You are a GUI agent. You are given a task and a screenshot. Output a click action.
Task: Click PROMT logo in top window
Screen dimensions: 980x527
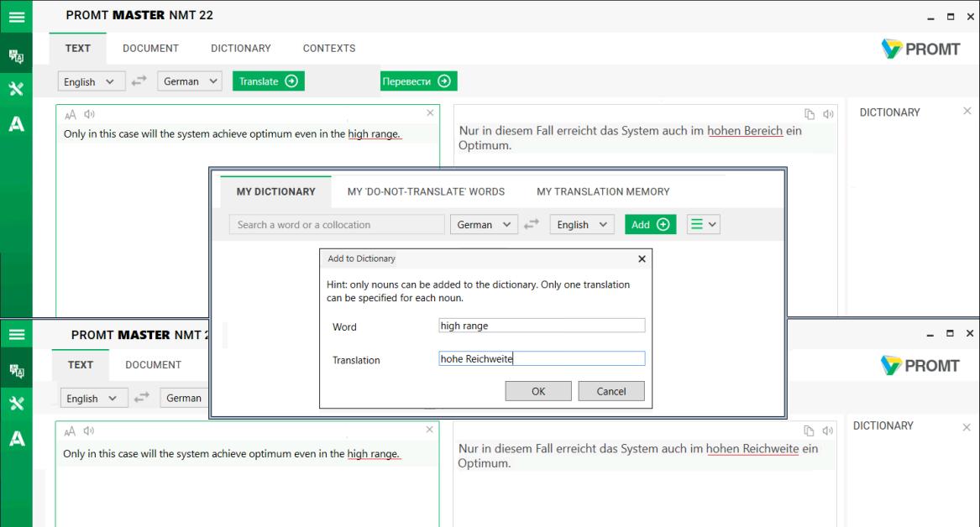(x=920, y=49)
